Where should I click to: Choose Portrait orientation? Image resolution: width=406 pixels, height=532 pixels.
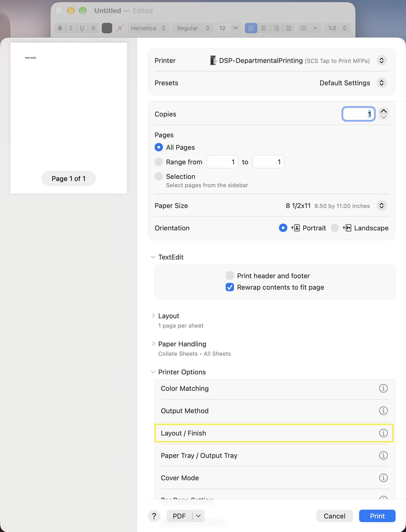[283, 228]
